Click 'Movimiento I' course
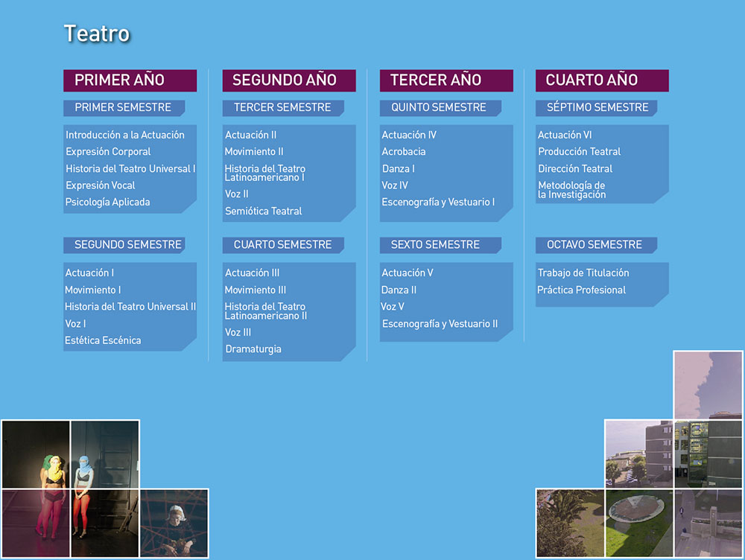Image resolution: width=745 pixels, height=560 pixels. (x=92, y=290)
